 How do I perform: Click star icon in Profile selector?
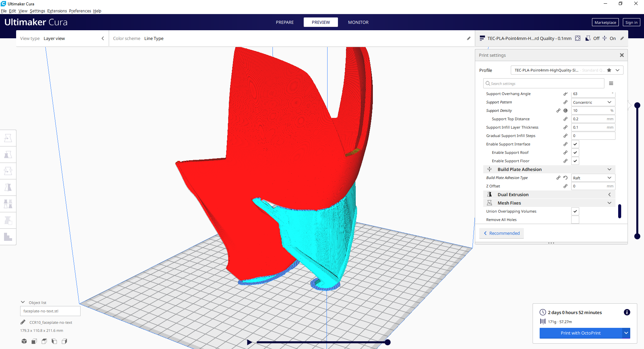click(609, 70)
